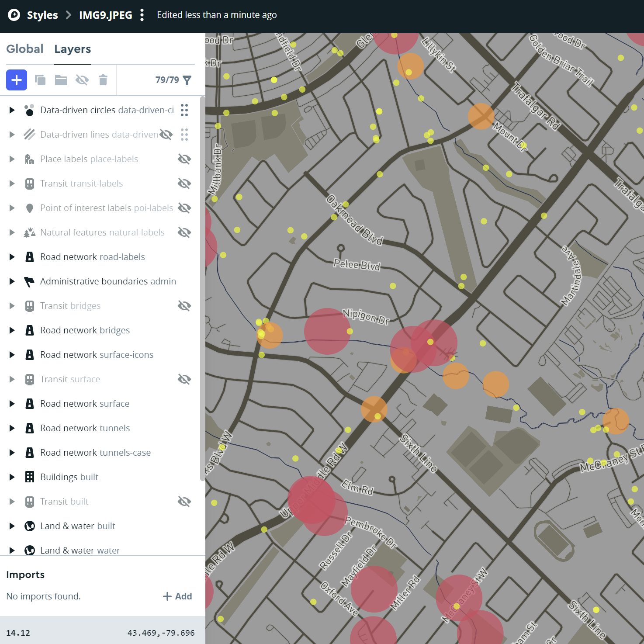This screenshot has width=644, height=644.
Task: Select the duplicate layers icon in toolbar
Action: pos(40,80)
